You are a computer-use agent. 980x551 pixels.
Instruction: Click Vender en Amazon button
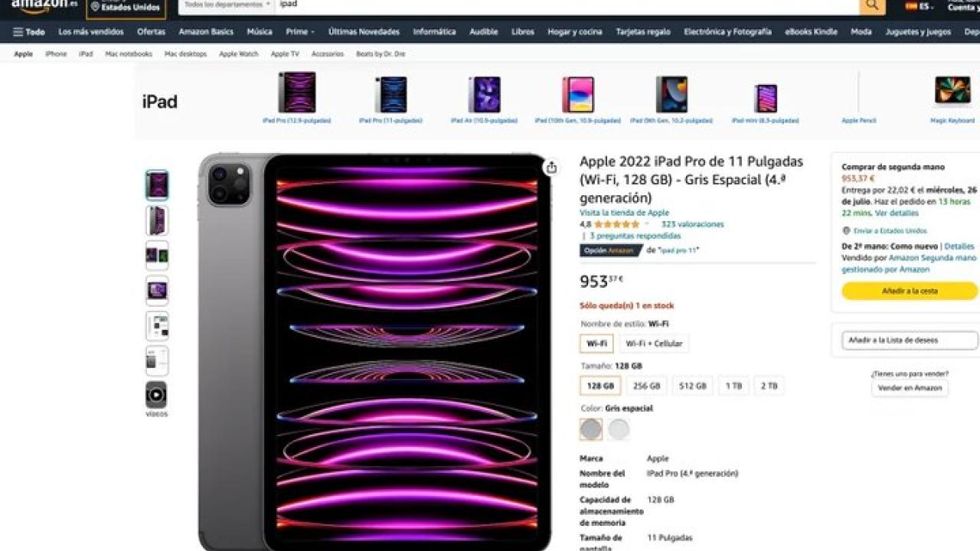click(910, 388)
